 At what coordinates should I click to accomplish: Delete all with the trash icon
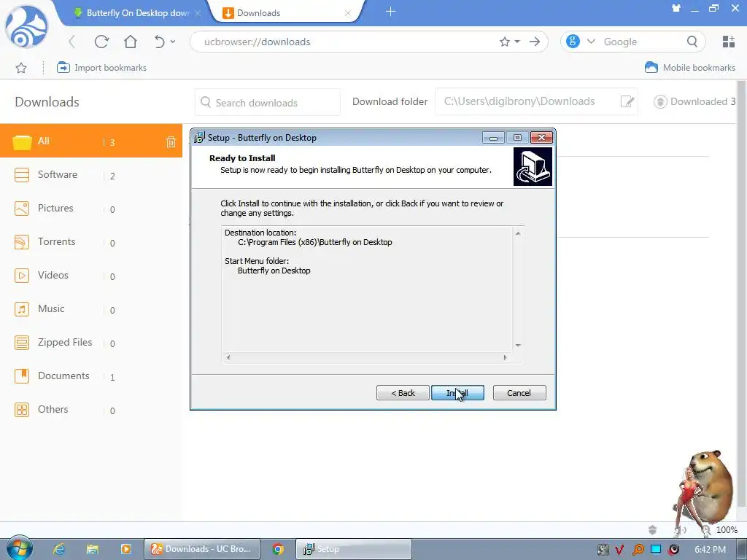[171, 141]
